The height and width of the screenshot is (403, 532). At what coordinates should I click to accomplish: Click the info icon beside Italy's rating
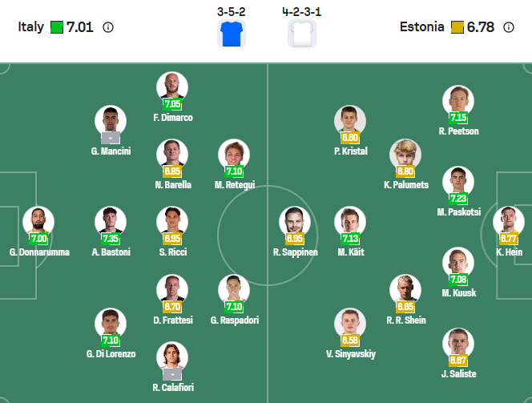click(108, 27)
